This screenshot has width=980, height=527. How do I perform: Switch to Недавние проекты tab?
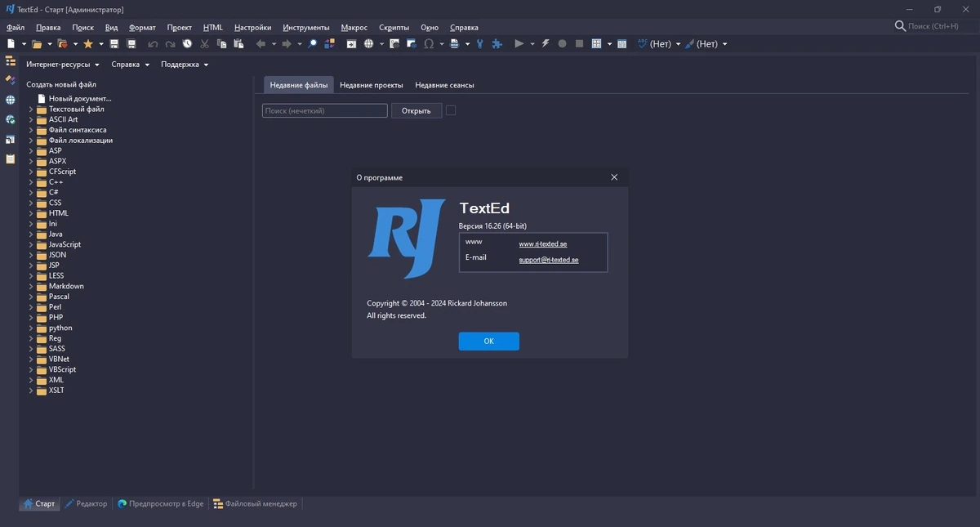(372, 85)
